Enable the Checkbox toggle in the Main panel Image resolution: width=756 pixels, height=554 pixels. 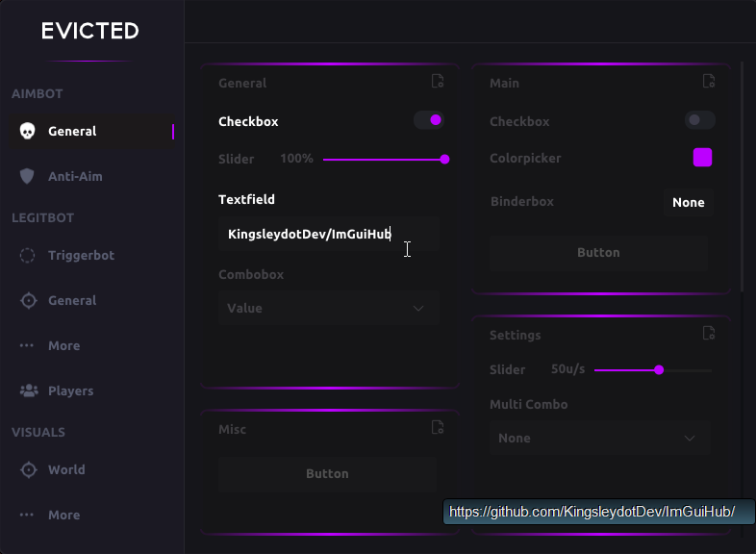click(x=699, y=120)
